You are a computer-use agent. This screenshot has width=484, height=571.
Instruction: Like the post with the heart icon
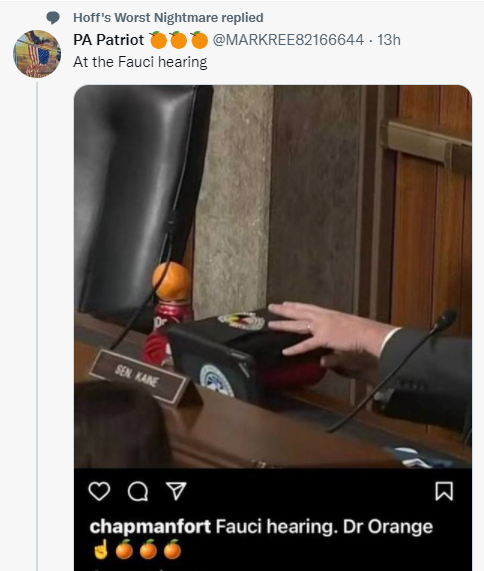tap(99, 491)
